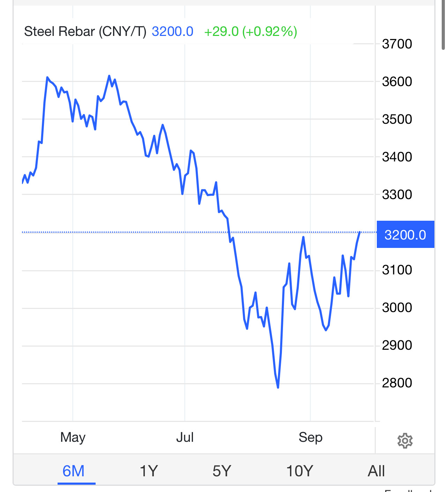Switch chart to 5Y range
The width and height of the screenshot is (448, 492).
(x=222, y=471)
